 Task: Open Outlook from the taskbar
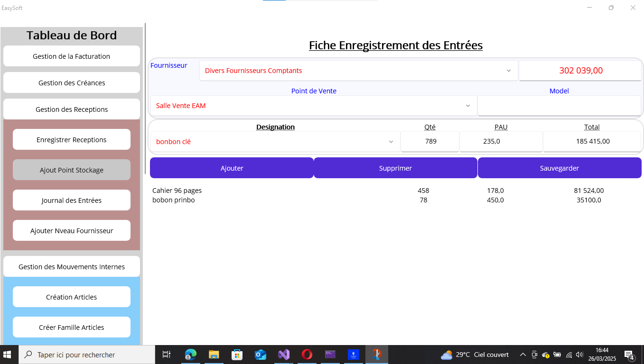point(261,355)
